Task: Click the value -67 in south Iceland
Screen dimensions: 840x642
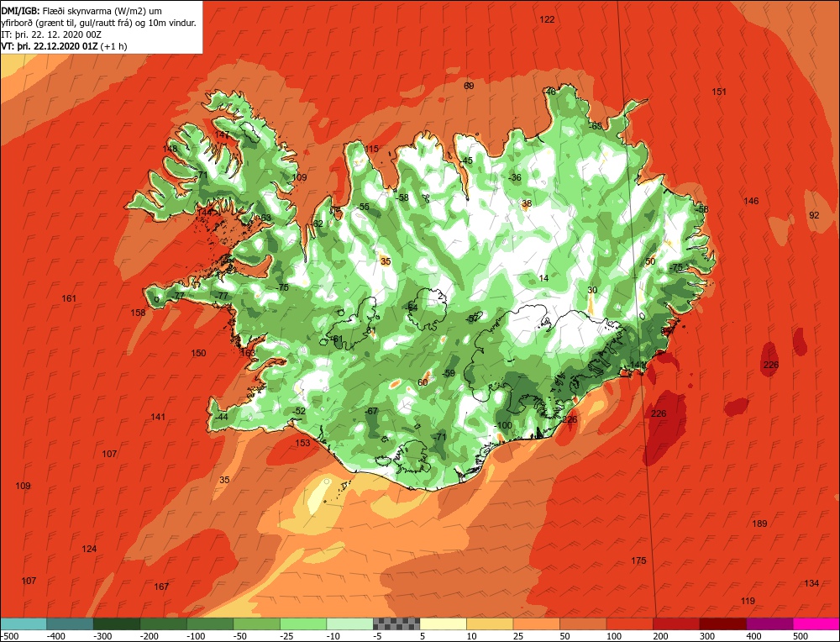Action: pos(370,411)
